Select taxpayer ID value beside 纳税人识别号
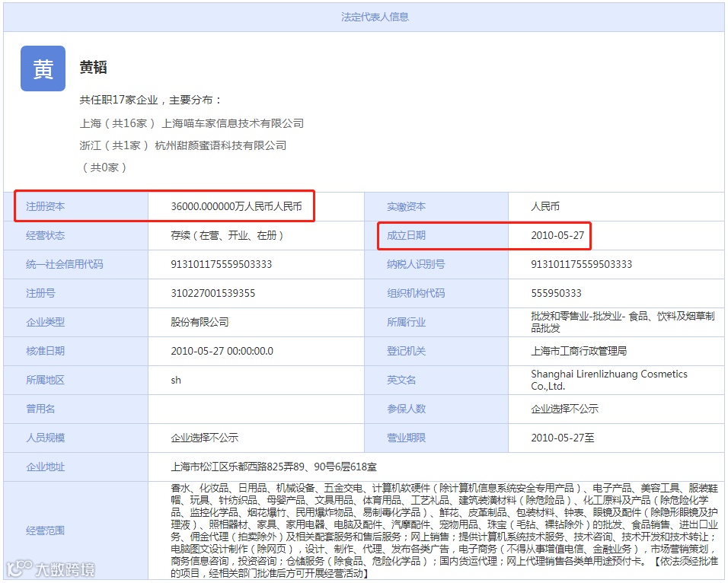The image size is (728, 583). [582, 264]
